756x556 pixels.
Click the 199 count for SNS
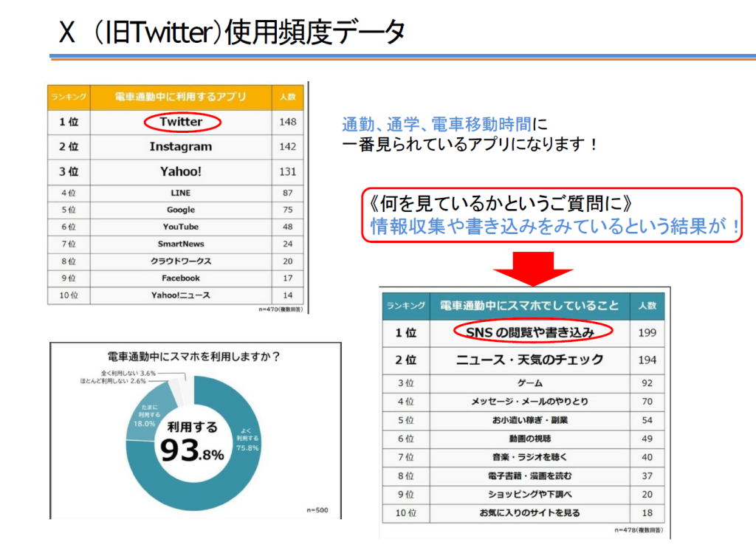(x=647, y=333)
